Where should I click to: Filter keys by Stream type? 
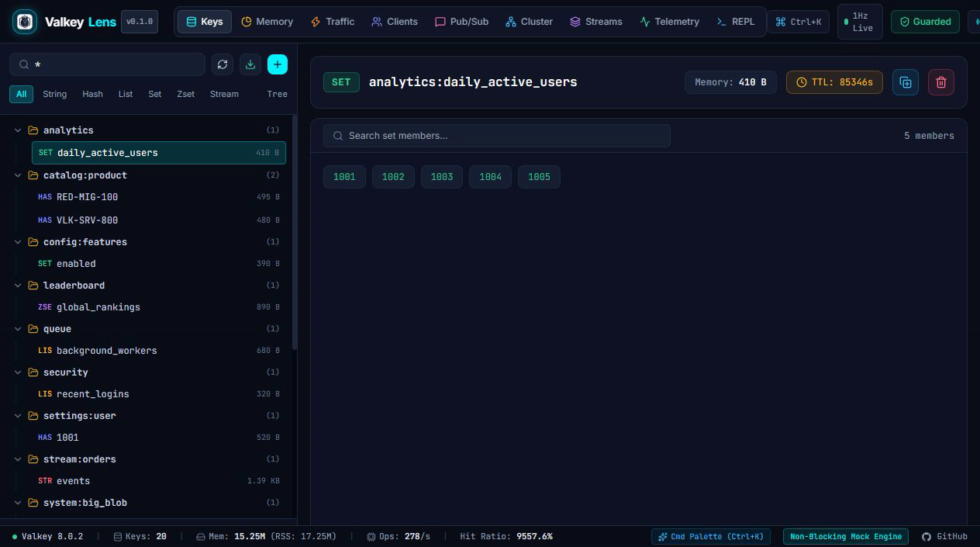[x=224, y=94]
